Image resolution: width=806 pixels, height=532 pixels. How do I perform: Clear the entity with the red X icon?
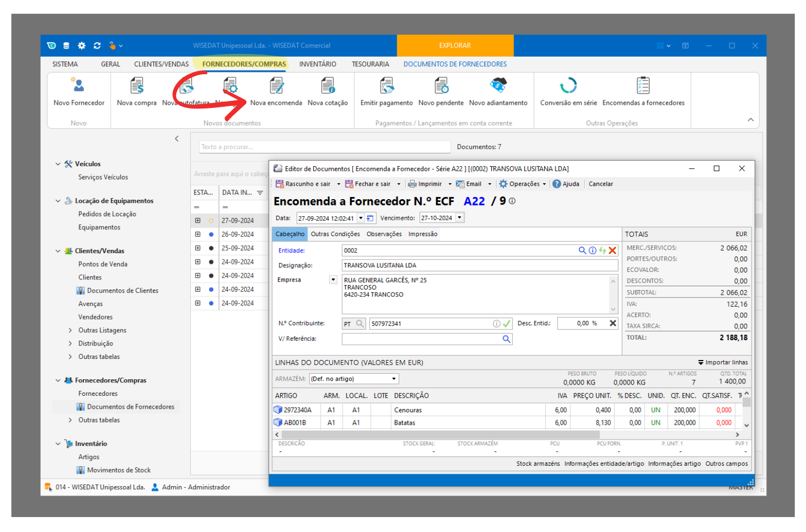click(613, 251)
